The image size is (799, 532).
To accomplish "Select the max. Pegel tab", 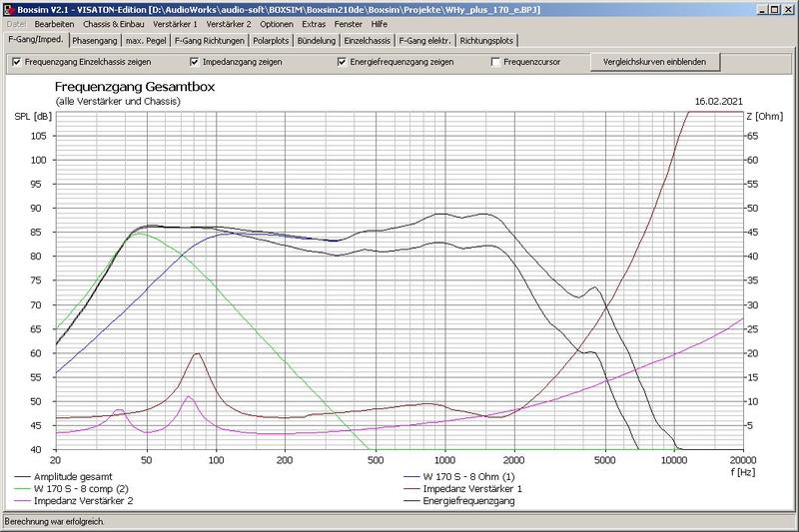I will 146,41.
